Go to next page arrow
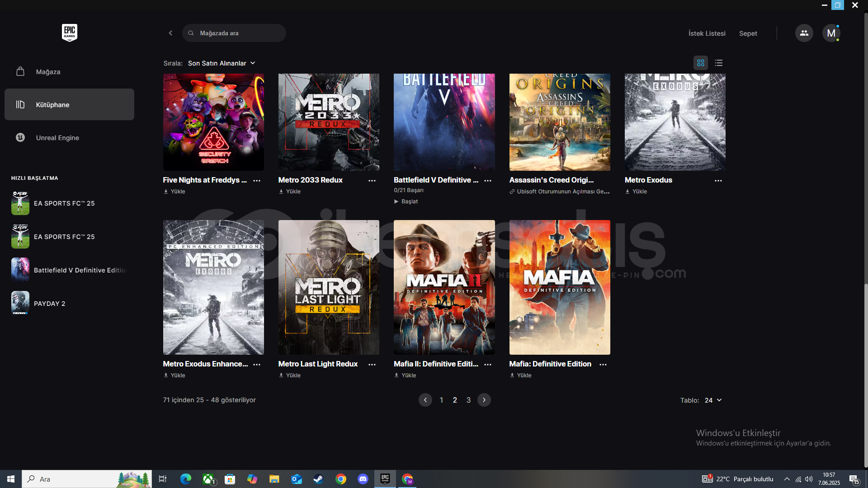Viewport: 868px width, 488px height. click(484, 400)
